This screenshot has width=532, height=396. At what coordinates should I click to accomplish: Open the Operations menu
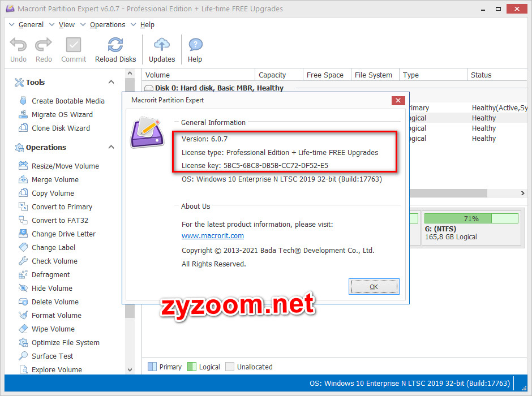pyautogui.click(x=107, y=25)
